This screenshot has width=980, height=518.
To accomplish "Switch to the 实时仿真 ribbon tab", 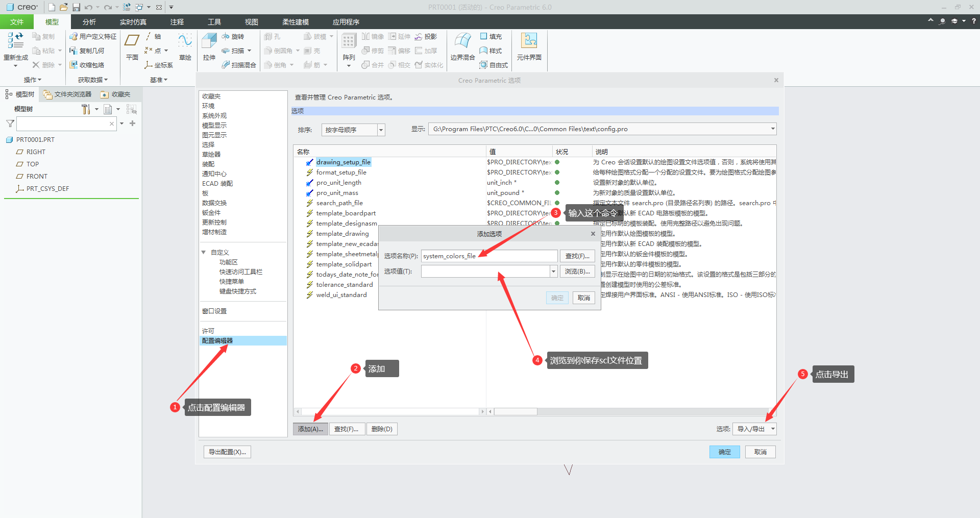I will [x=133, y=22].
